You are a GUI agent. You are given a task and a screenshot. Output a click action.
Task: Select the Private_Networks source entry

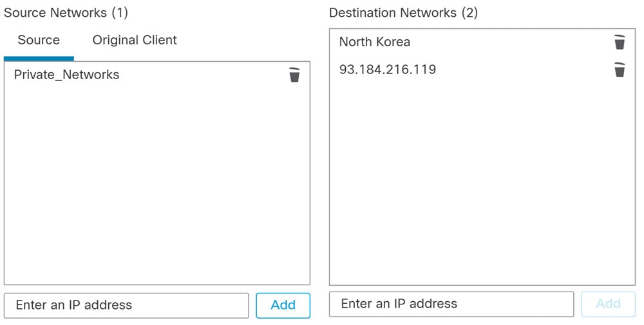[x=66, y=75]
